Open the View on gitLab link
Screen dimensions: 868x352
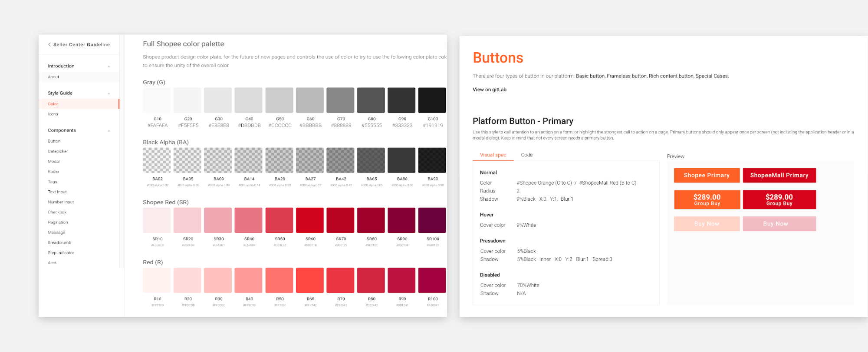(490, 90)
